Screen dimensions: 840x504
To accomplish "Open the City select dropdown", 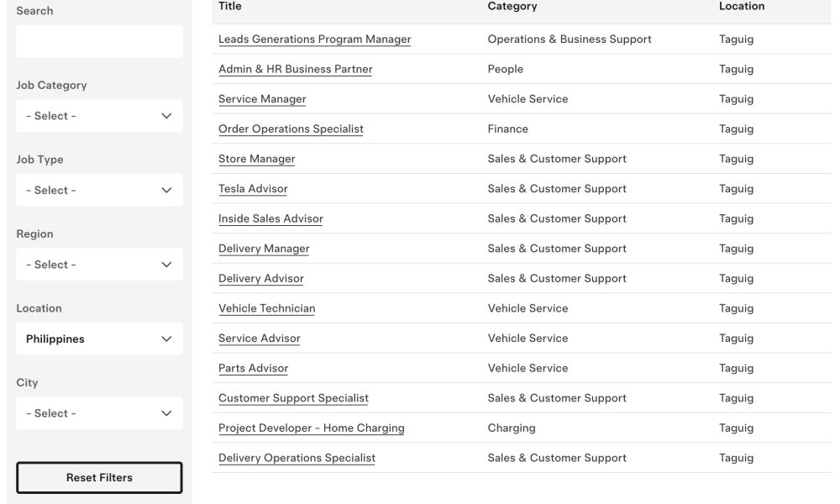I will pos(99,413).
